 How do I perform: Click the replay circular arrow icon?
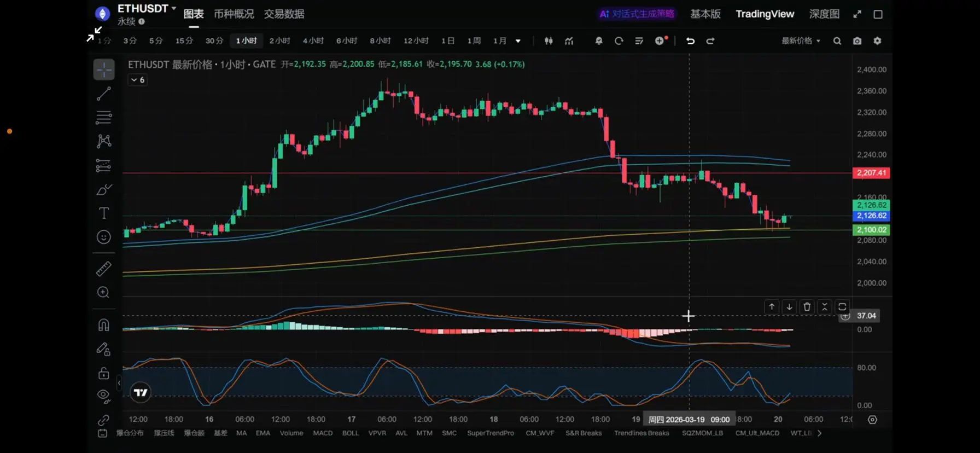pyautogui.click(x=619, y=41)
